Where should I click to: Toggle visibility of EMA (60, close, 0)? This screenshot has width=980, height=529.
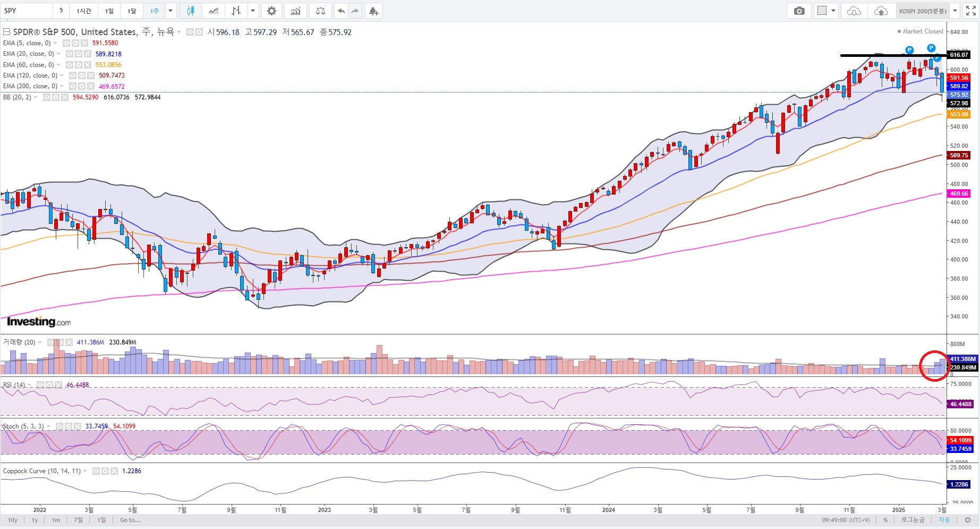tap(70, 65)
